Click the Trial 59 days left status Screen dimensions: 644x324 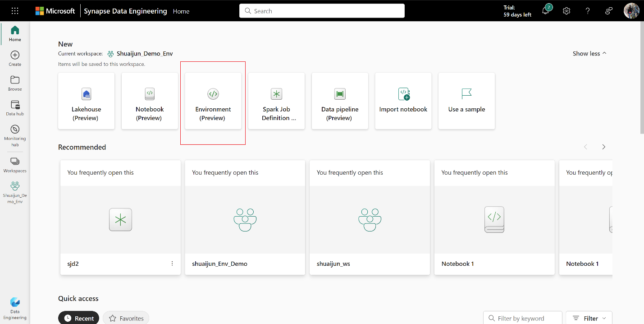(x=517, y=11)
